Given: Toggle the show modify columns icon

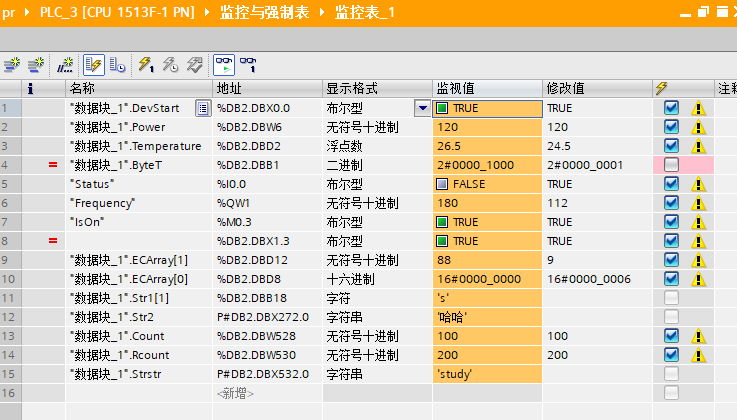Looking at the screenshot, I should coord(93,64).
